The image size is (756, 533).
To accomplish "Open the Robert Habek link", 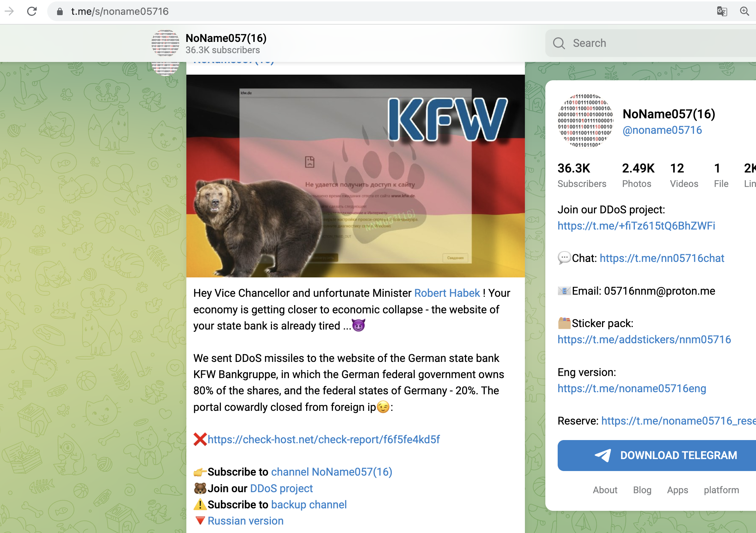I will (x=447, y=293).
